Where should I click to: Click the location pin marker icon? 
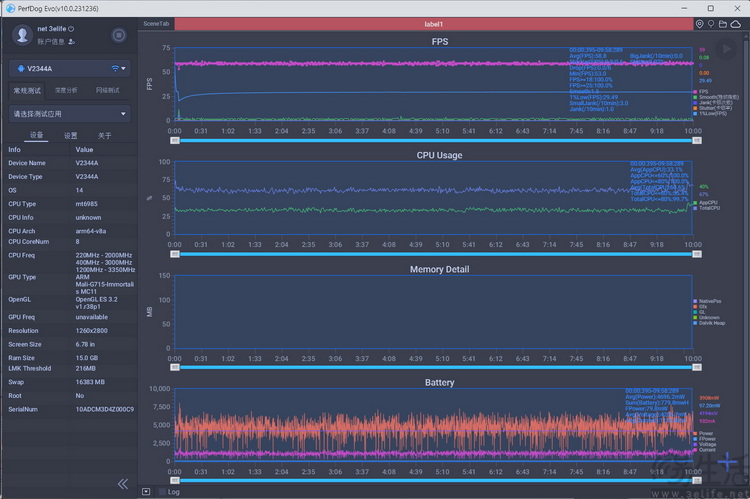[x=699, y=24]
